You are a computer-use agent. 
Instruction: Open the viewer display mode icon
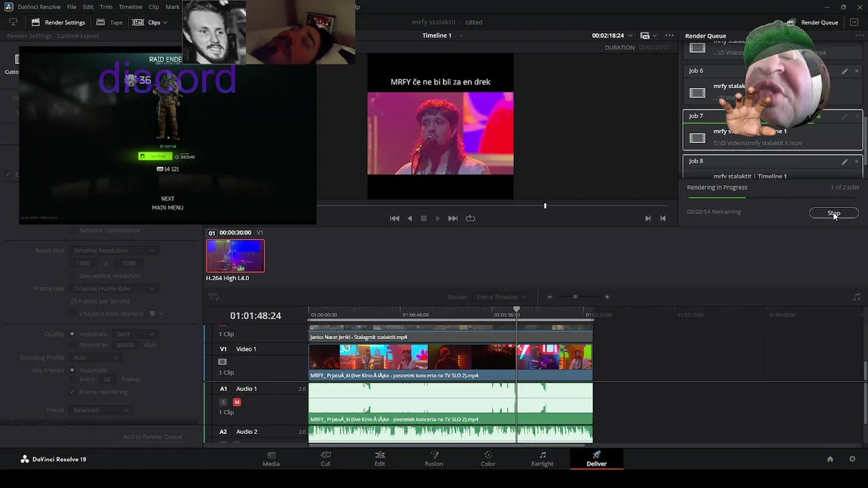coord(645,35)
